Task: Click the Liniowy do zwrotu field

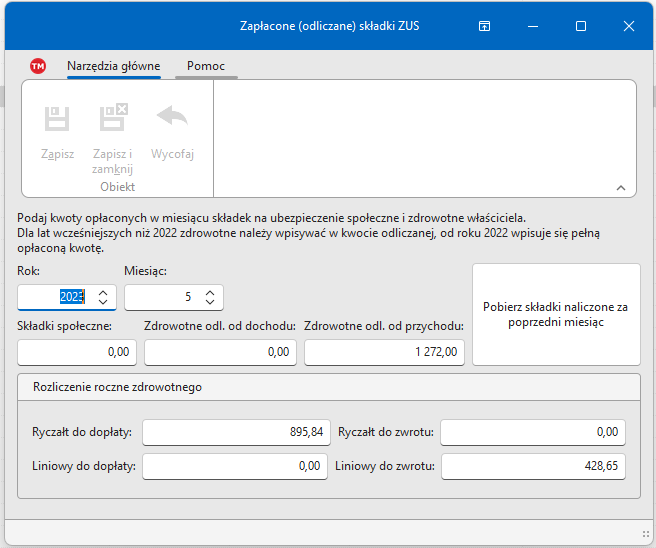Action: [532, 466]
